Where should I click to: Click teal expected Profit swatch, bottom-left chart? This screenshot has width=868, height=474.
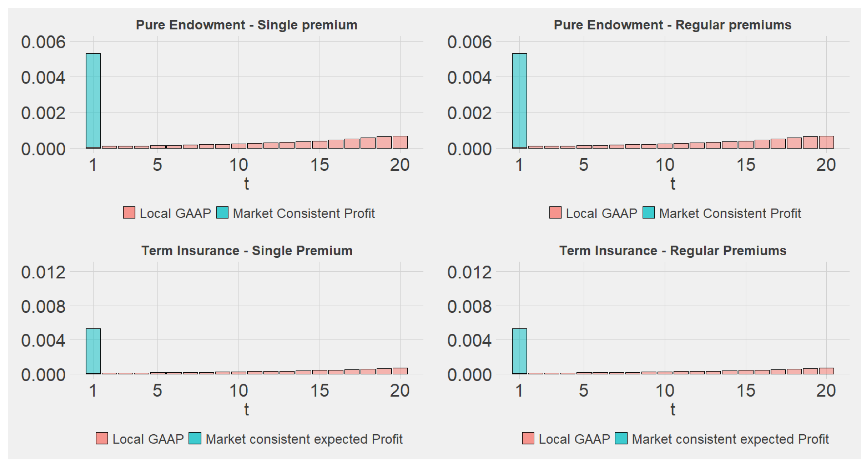point(195,438)
